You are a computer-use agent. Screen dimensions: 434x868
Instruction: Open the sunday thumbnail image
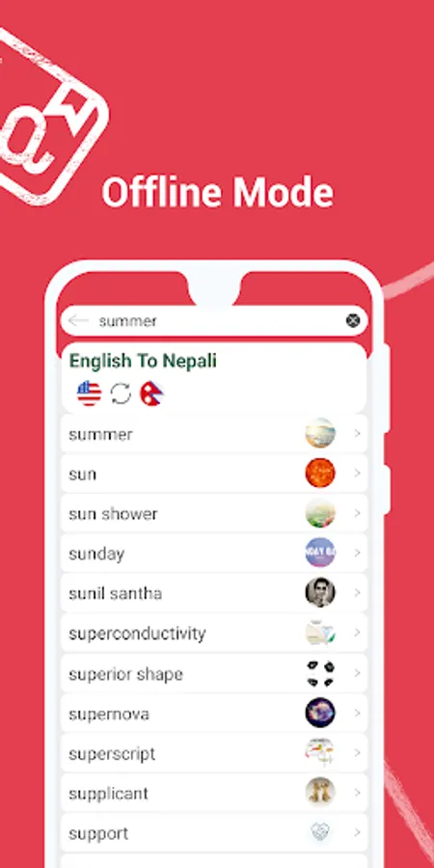[320, 553]
